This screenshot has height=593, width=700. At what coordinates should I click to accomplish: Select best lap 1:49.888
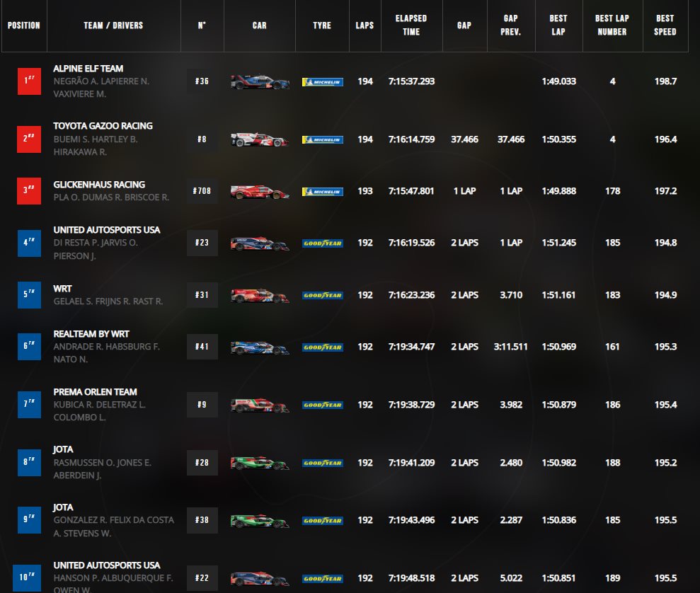(x=559, y=191)
